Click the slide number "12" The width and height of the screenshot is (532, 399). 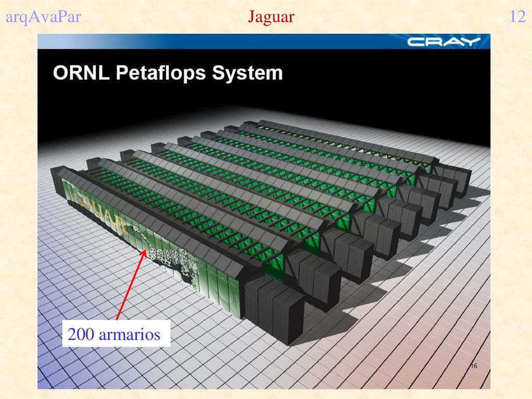pos(518,17)
